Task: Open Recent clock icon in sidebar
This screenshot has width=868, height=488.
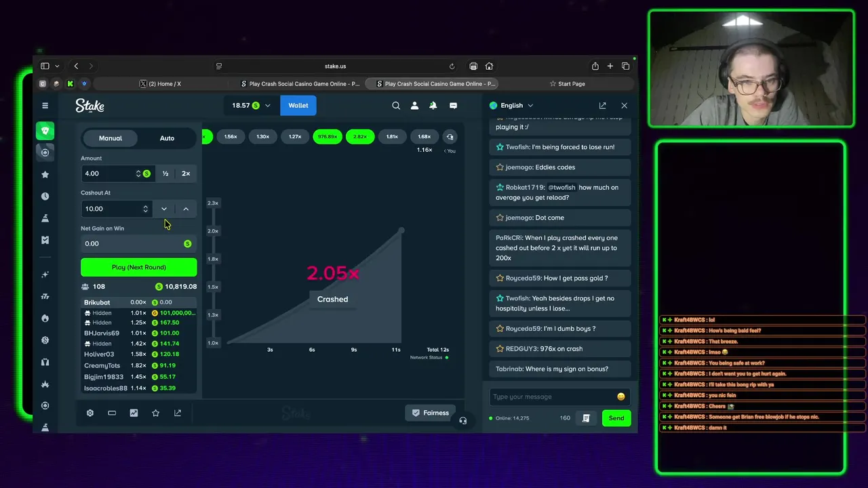Action: coord(45,196)
